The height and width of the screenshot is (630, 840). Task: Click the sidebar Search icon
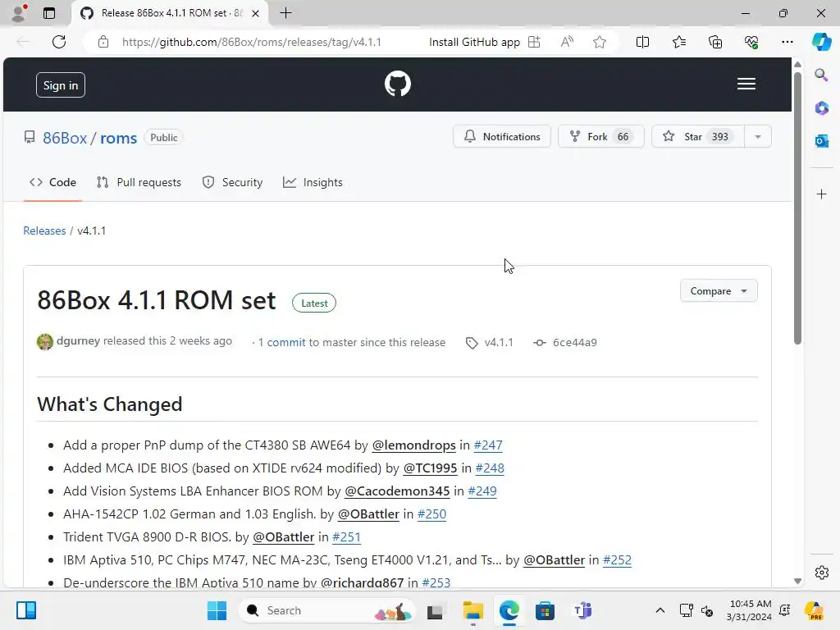tap(821, 75)
